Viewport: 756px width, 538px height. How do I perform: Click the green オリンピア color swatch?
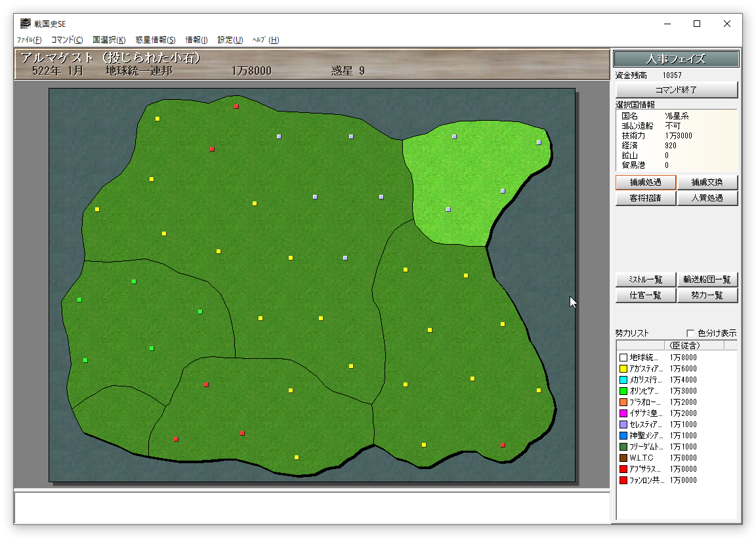click(x=623, y=391)
